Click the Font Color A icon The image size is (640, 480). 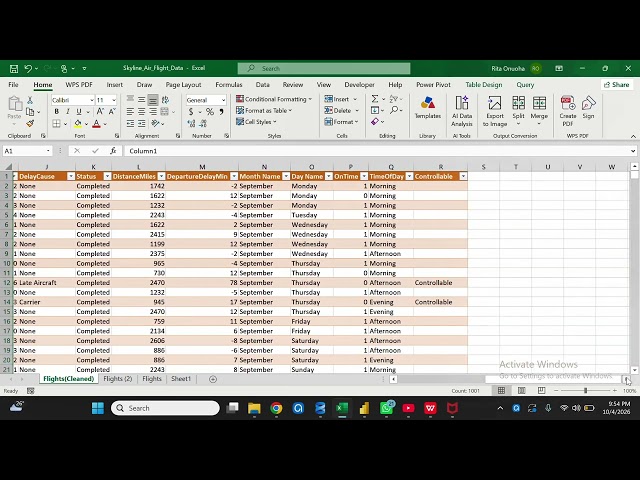tap(96, 123)
